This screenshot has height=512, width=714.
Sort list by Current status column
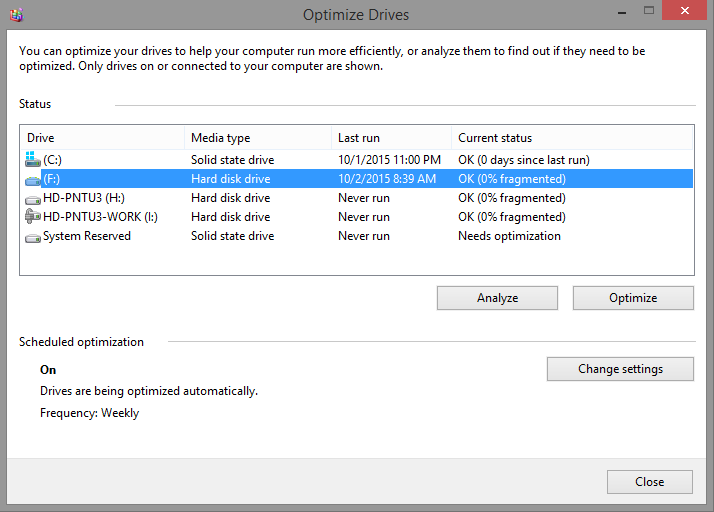tap(572, 138)
